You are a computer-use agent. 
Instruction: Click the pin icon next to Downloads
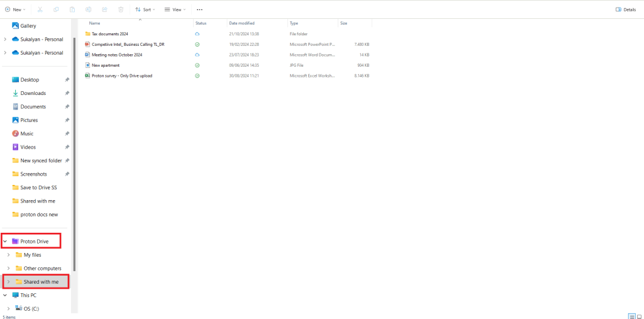pos(67,93)
